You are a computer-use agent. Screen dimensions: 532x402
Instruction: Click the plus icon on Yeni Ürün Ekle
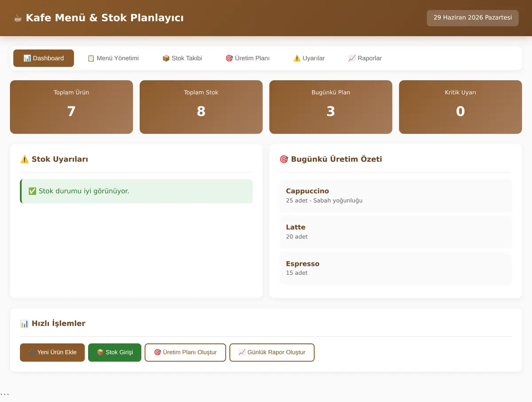click(x=32, y=352)
